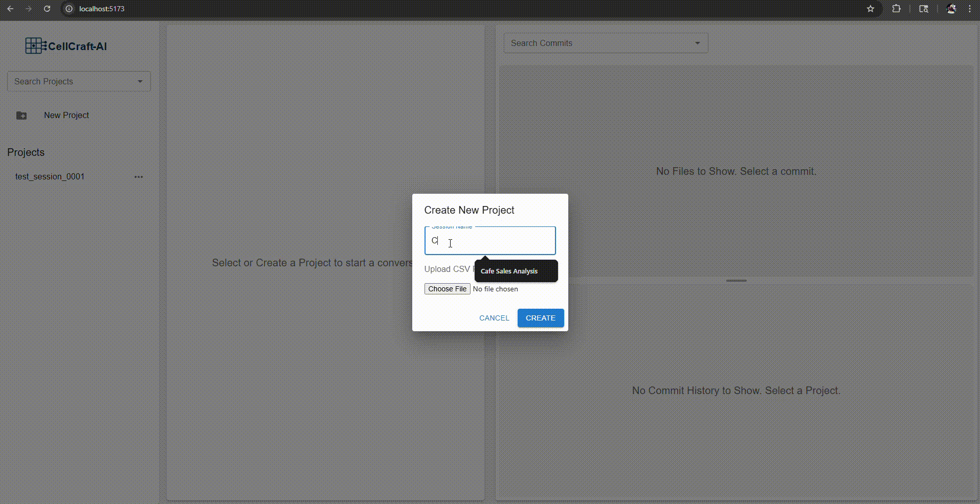Open the browser extensions puzzle icon
Screen dimensions: 980x504
pyautogui.click(x=896, y=9)
